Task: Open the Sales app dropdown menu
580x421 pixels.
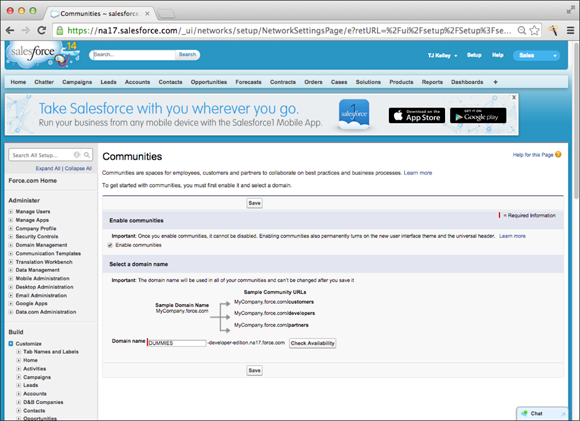Action: (536, 55)
